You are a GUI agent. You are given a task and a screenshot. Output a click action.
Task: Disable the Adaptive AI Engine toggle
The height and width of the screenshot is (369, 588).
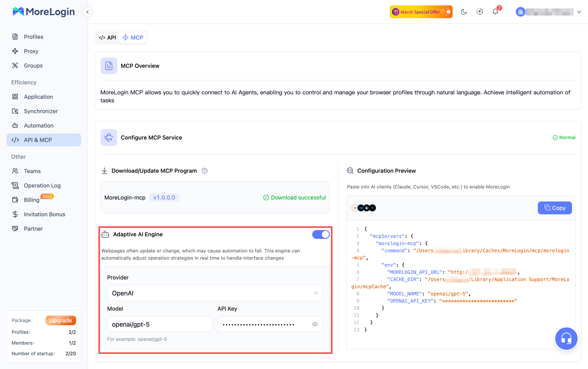tap(321, 234)
